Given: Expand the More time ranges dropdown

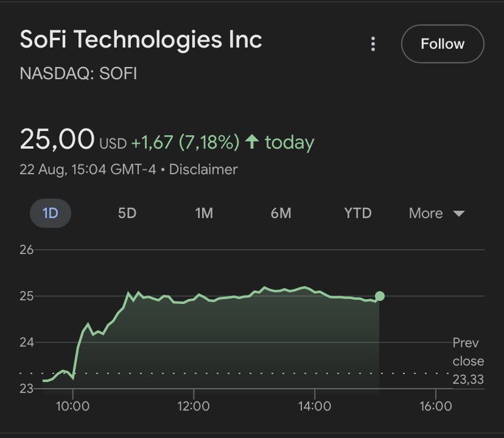Looking at the screenshot, I should pos(436,213).
